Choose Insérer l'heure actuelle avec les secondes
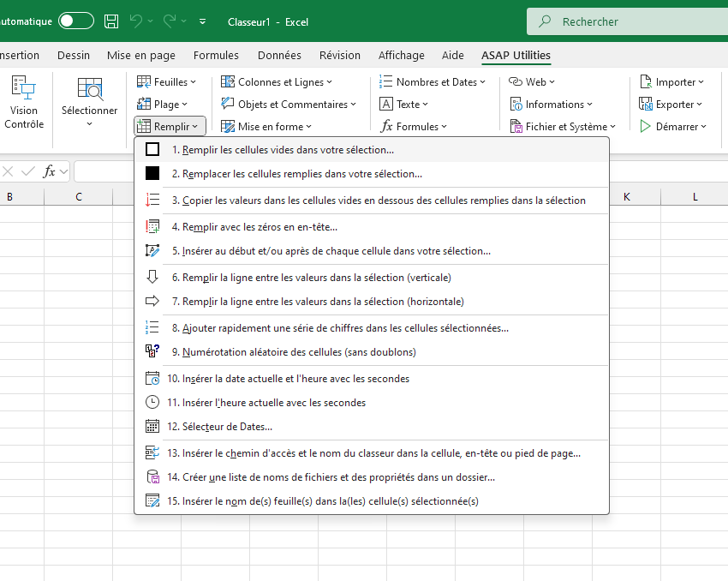Viewport: 728px width, 581px height. [372, 403]
